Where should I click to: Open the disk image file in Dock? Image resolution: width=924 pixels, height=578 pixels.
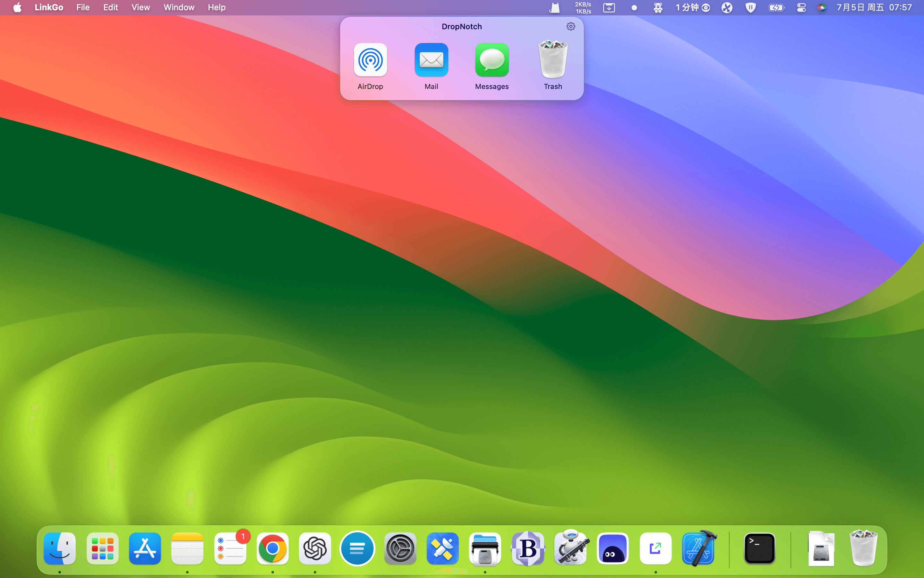821,548
